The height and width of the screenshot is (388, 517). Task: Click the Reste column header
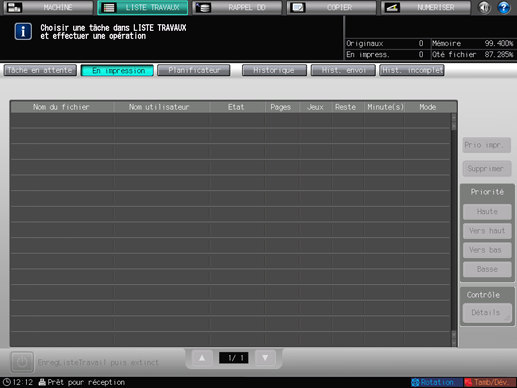point(347,107)
